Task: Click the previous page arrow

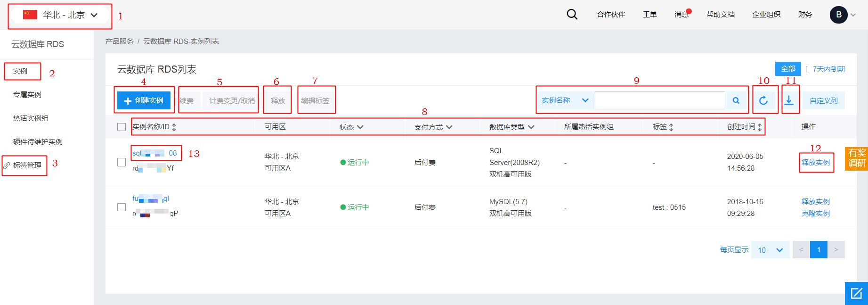Action: 801,250
